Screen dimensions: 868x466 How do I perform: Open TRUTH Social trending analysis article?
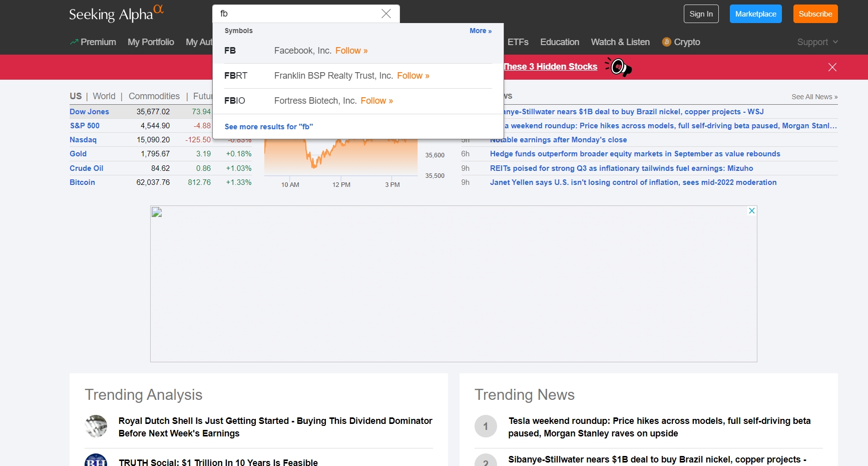click(x=218, y=462)
